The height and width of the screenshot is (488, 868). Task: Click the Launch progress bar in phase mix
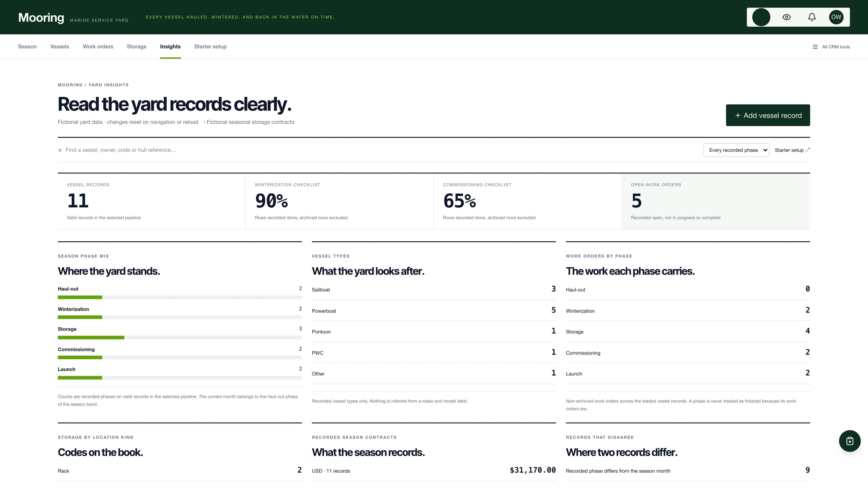(x=180, y=378)
